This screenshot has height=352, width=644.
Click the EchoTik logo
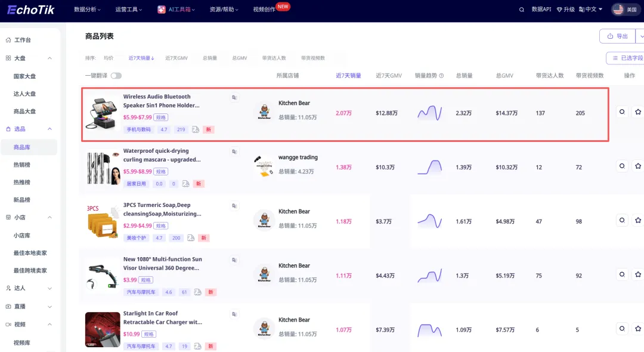coord(31,10)
